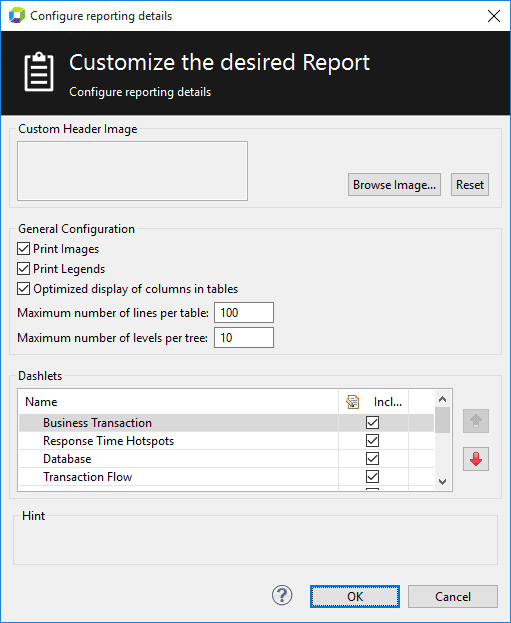
Task: Disable Optimized display of columns in tables
Action: click(x=23, y=289)
